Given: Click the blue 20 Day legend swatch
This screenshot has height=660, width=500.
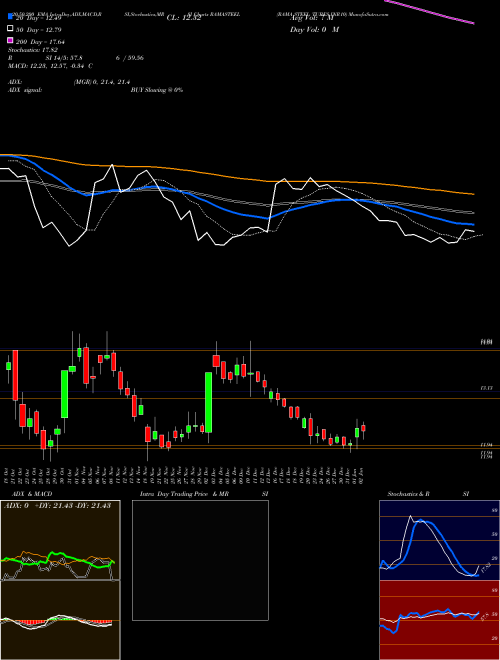Looking at the screenshot, I should click(10, 17).
